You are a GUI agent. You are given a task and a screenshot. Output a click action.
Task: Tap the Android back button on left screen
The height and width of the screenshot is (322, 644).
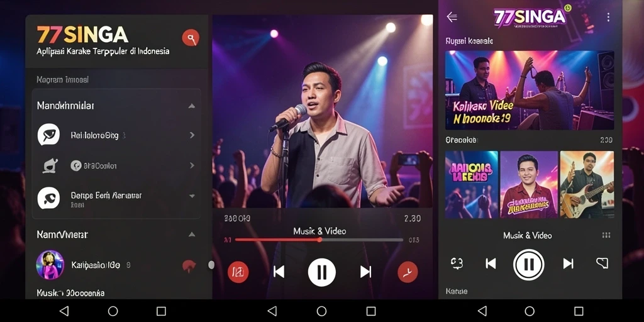pos(64,311)
